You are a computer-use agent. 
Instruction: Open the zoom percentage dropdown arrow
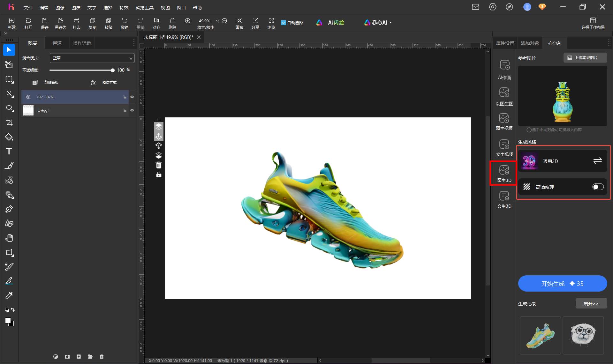click(x=217, y=21)
